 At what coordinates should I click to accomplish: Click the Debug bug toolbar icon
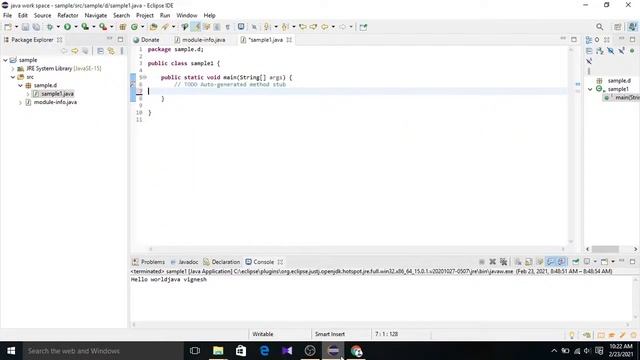pyautogui.click(x=50, y=27)
